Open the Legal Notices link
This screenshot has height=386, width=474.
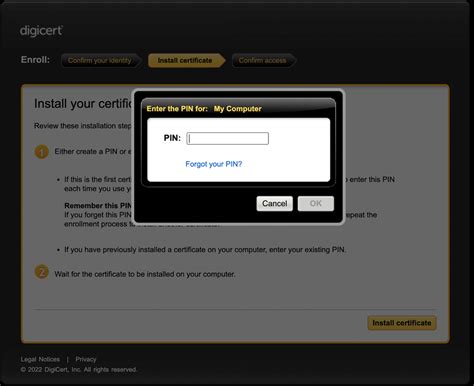pyautogui.click(x=40, y=359)
